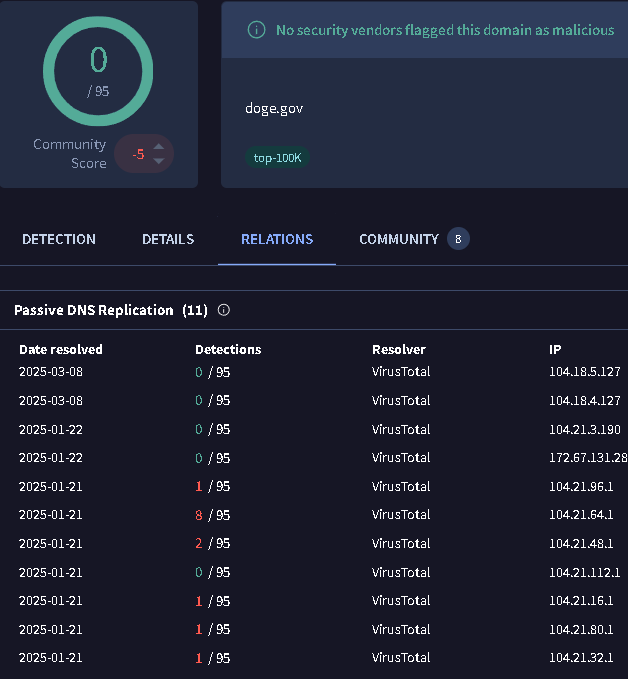Upvote the community score with up arrow
Viewport: 628px width, 679px height.
tap(158, 147)
